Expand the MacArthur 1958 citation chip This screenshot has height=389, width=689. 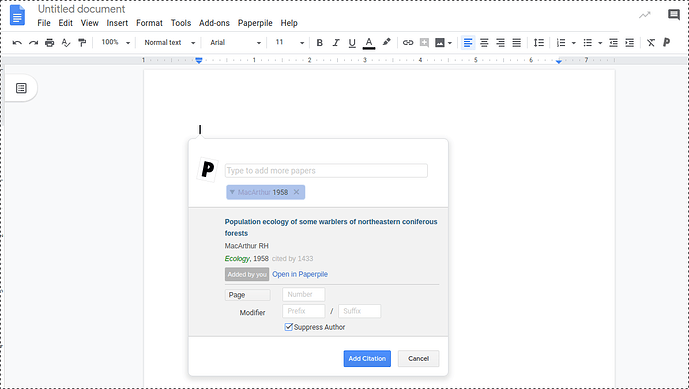[x=232, y=192]
